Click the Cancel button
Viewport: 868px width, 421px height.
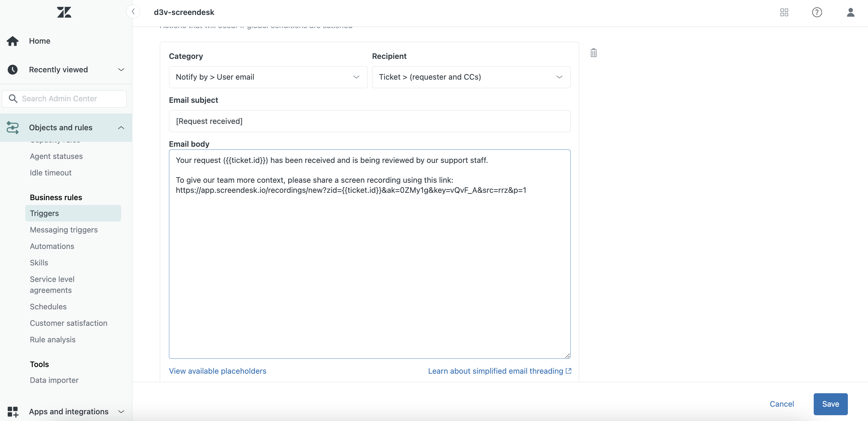[x=781, y=404]
